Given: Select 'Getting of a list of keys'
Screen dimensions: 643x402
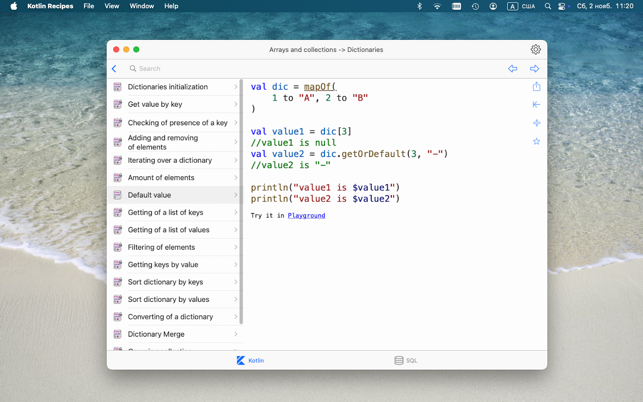Looking at the screenshot, I should tap(176, 212).
